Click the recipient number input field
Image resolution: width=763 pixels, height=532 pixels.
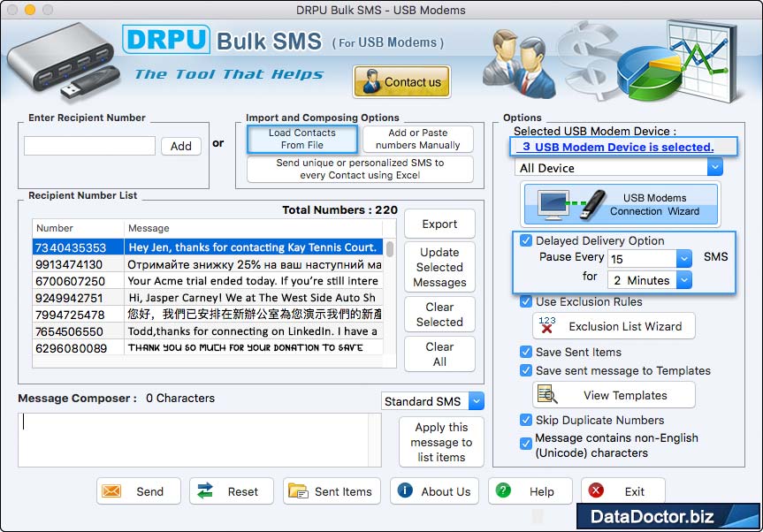coord(89,146)
